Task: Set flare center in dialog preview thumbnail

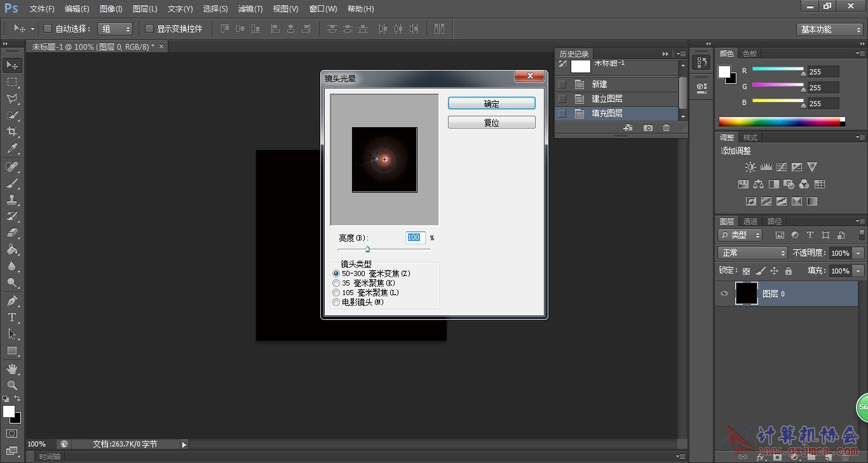Action: click(384, 160)
